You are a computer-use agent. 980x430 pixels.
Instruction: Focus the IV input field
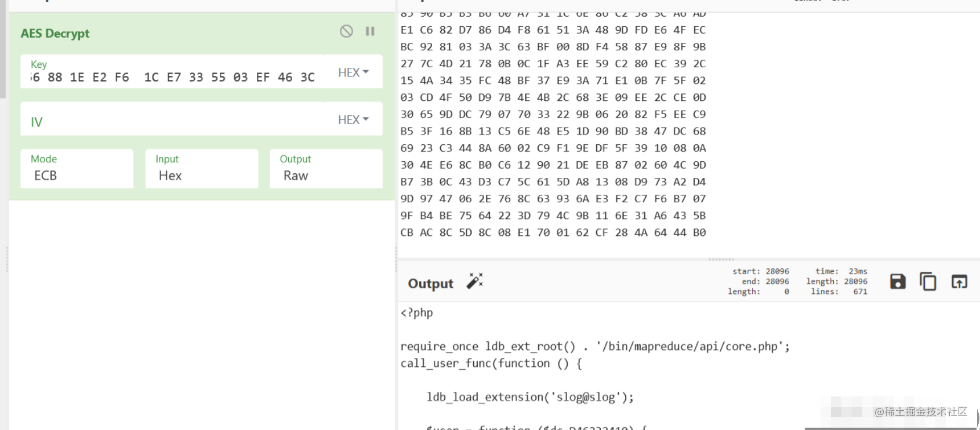pyautogui.click(x=172, y=119)
